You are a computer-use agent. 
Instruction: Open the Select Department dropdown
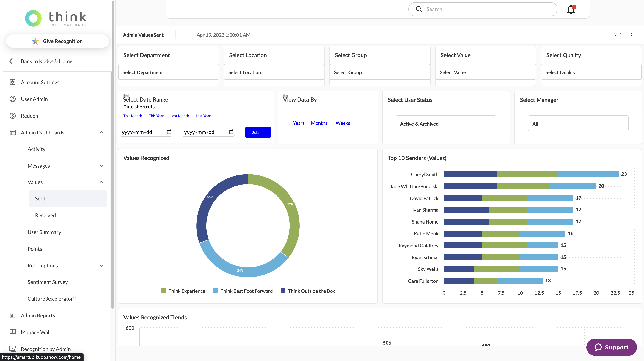click(168, 72)
